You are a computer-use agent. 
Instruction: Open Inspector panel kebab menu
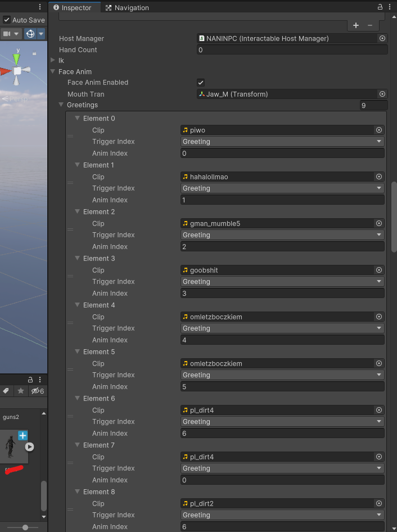pyautogui.click(x=390, y=7)
